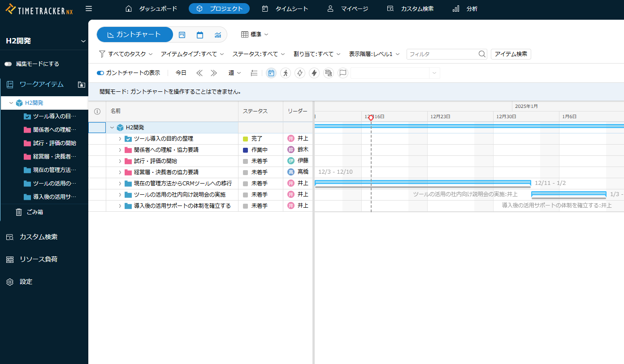Click the 今日 button

coord(181,73)
